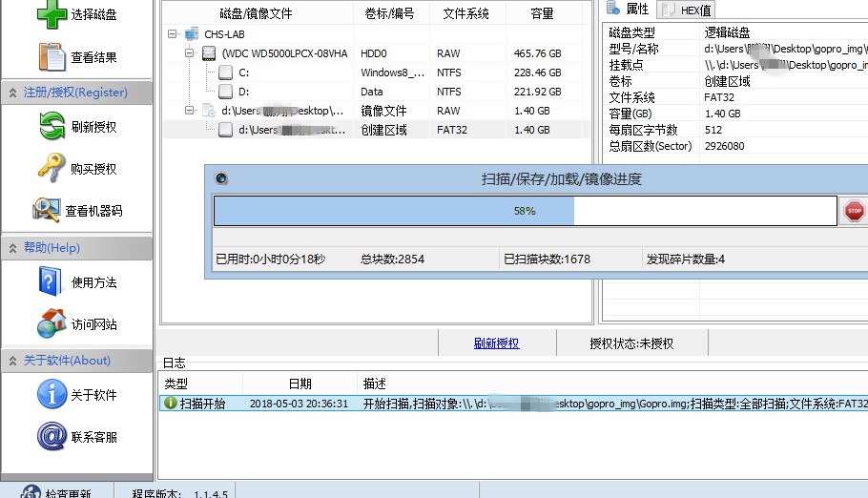Collapse the image file tree node

(189, 111)
